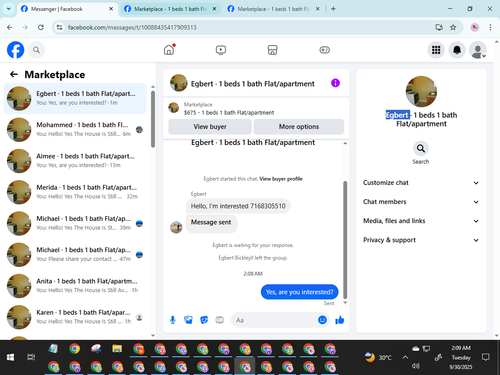Open a new browser tab

[x=333, y=9]
